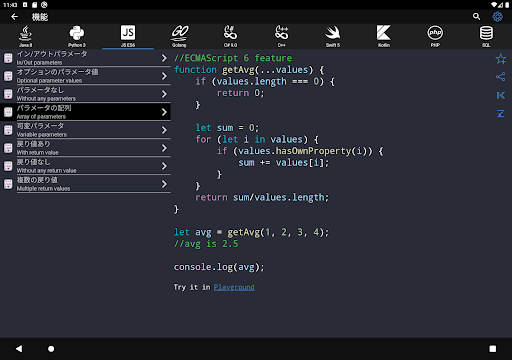Expand Variable parameters chevron
Image resolution: width=512 pixels, height=360 pixels.
pyautogui.click(x=164, y=130)
